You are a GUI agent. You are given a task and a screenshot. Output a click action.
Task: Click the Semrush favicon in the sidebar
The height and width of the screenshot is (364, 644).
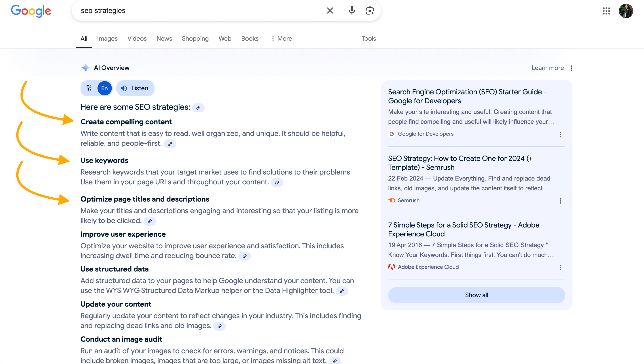click(x=392, y=200)
